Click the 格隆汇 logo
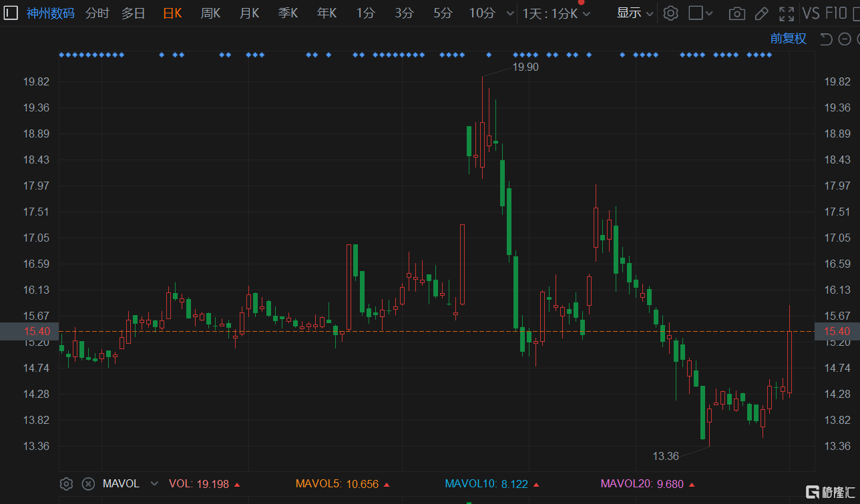This screenshot has height=504, width=860. [x=829, y=492]
